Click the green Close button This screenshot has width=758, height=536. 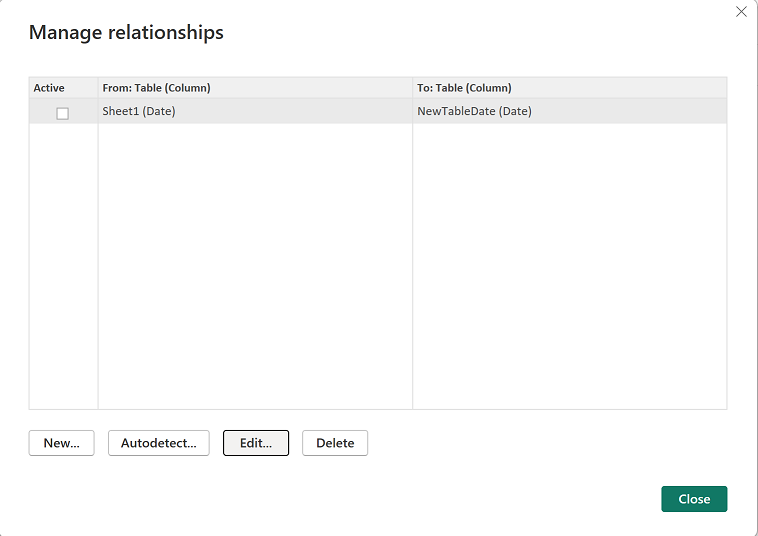point(694,499)
